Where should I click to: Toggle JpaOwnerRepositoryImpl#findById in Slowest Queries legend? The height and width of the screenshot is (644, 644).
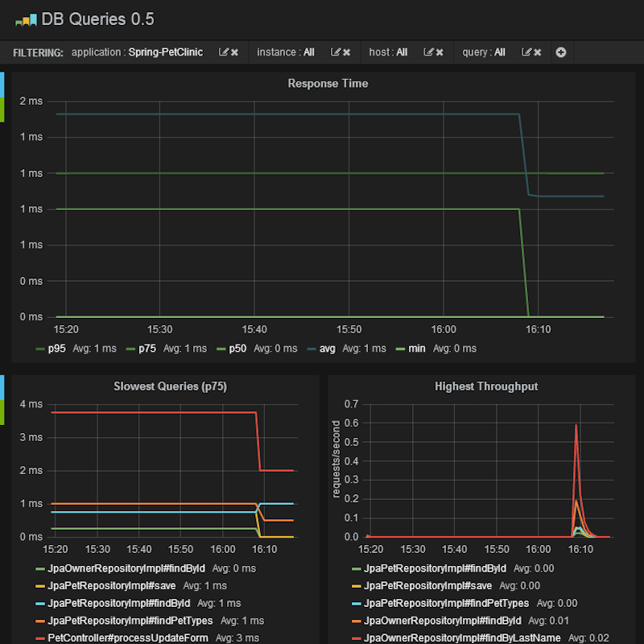tap(126, 568)
